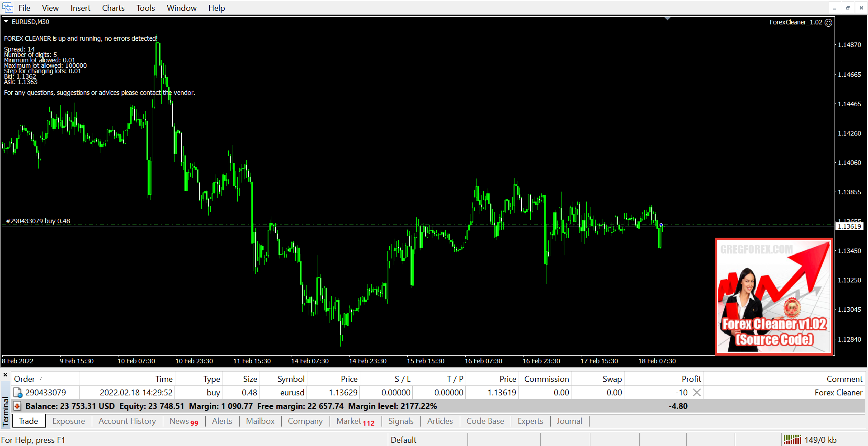This screenshot has height=446, width=868.
Task: Click the Forex Cleaner v1.02 banner image
Action: point(774,297)
